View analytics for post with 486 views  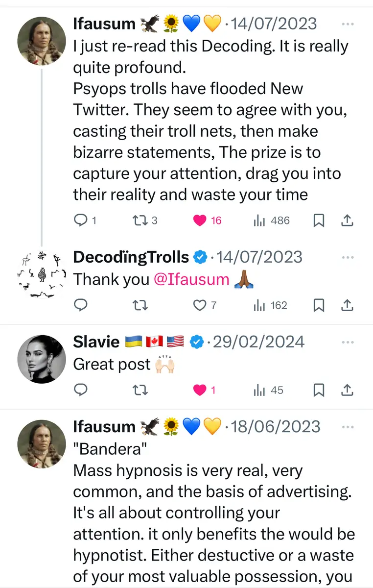coord(259,221)
